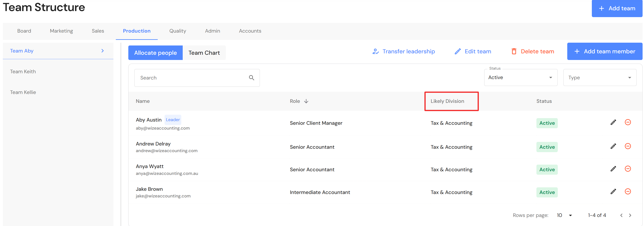Expand Team Aby chevron in sidebar
The height and width of the screenshot is (226, 644).
(x=103, y=51)
